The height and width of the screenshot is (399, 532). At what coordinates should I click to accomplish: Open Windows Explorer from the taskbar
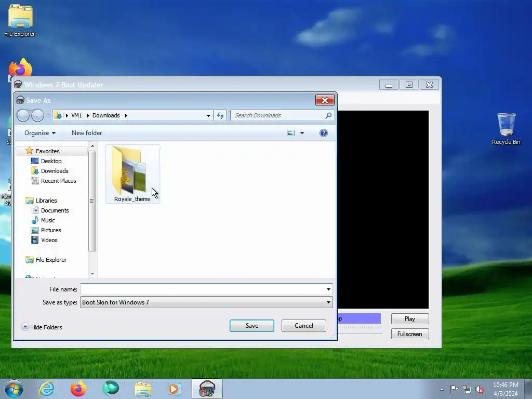pyautogui.click(x=143, y=389)
